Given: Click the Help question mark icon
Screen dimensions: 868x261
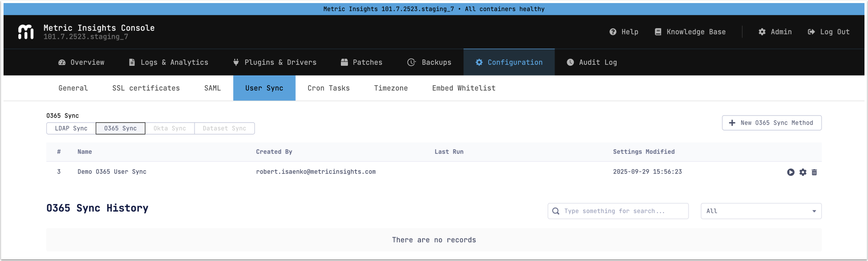Looking at the screenshot, I should click(x=613, y=32).
